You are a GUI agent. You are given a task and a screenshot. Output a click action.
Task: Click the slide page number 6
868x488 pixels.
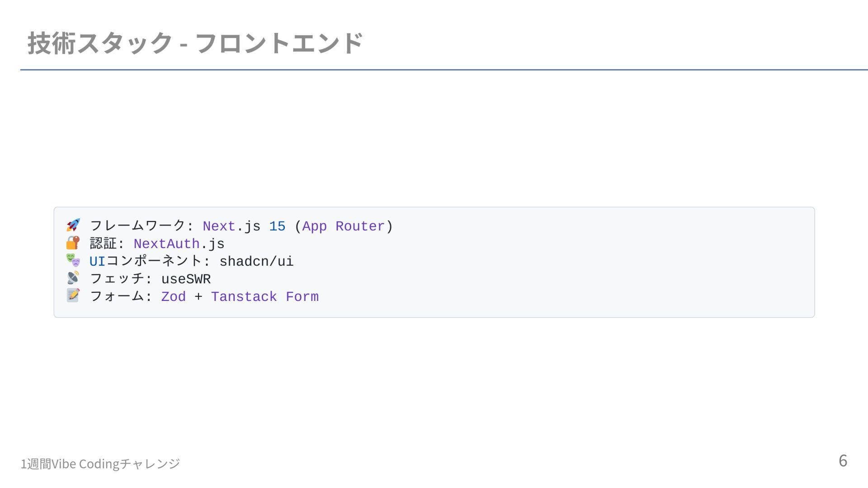pyautogui.click(x=843, y=461)
